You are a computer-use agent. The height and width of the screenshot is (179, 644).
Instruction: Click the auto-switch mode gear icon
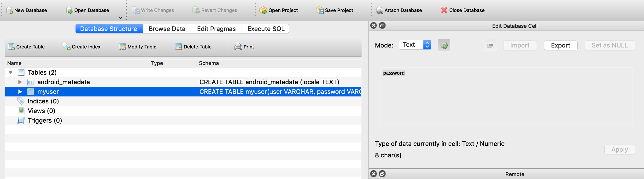point(444,45)
